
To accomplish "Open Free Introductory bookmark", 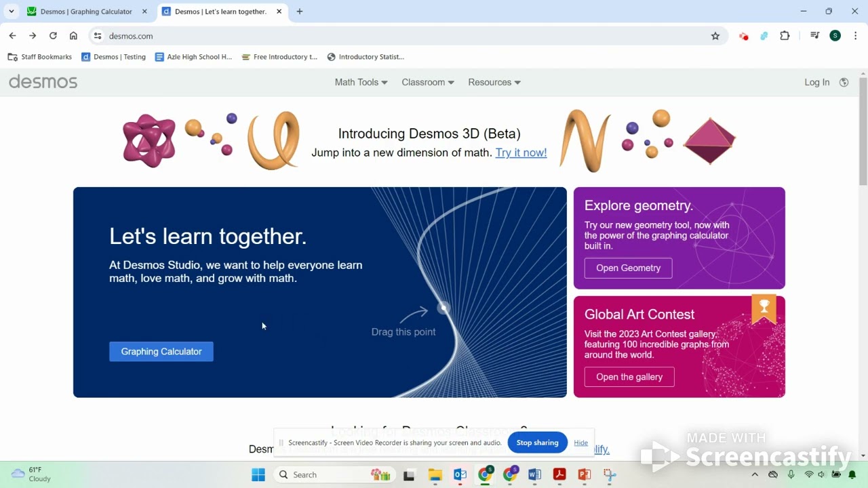I will [x=279, y=57].
